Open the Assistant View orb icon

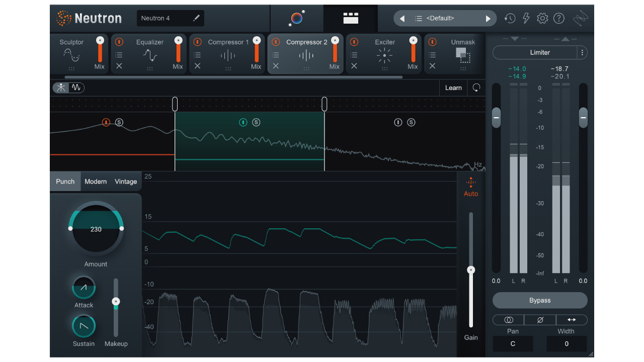[x=297, y=19]
